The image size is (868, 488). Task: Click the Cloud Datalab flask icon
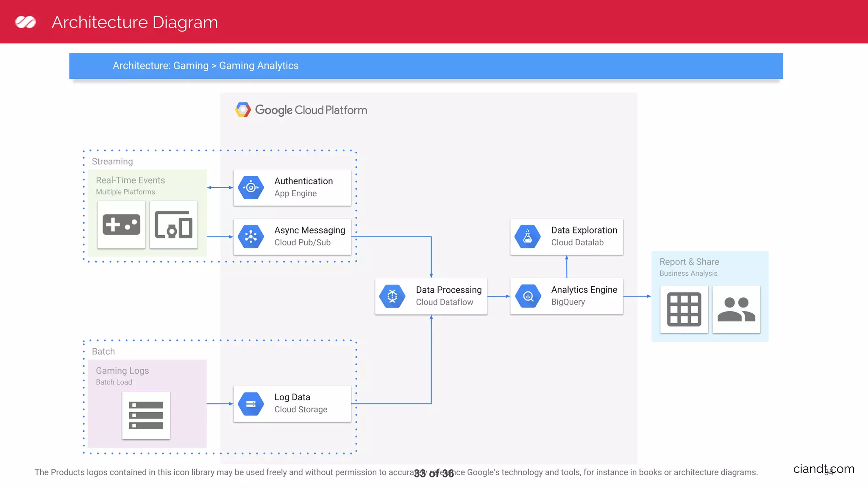click(528, 236)
